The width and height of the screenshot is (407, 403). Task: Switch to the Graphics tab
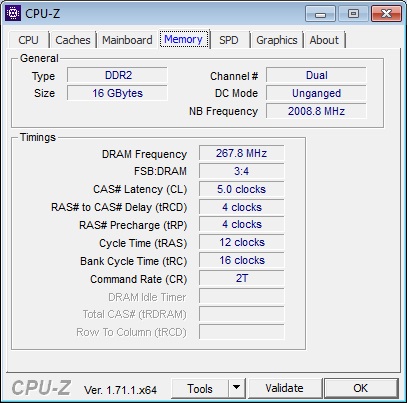[277, 40]
